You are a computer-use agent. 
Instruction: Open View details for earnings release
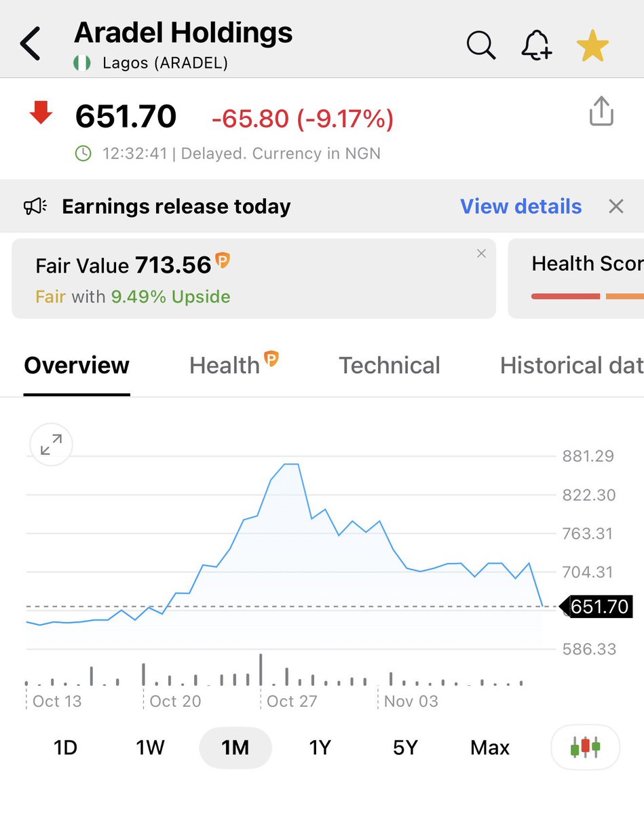tap(520, 206)
